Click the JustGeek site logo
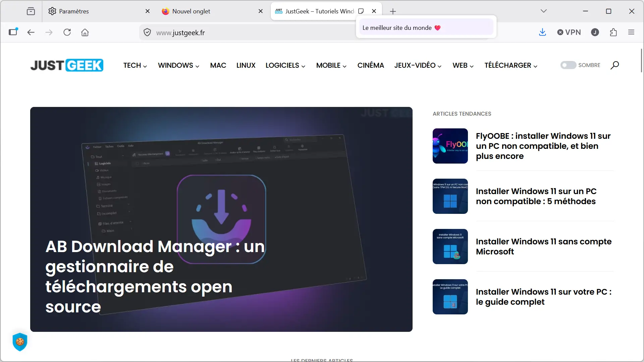The height and width of the screenshot is (362, 644). coord(67,65)
